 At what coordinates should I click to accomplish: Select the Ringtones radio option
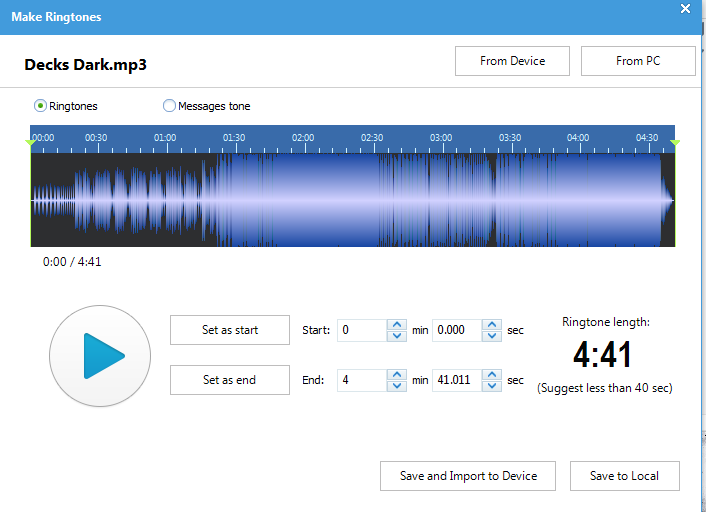(x=41, y=106)
